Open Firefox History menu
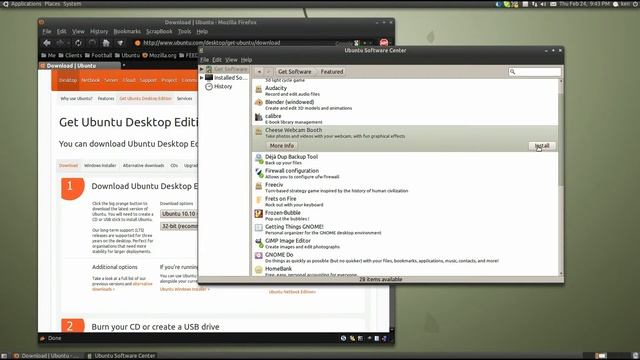The image size is (640, 360). pos(99,31)
